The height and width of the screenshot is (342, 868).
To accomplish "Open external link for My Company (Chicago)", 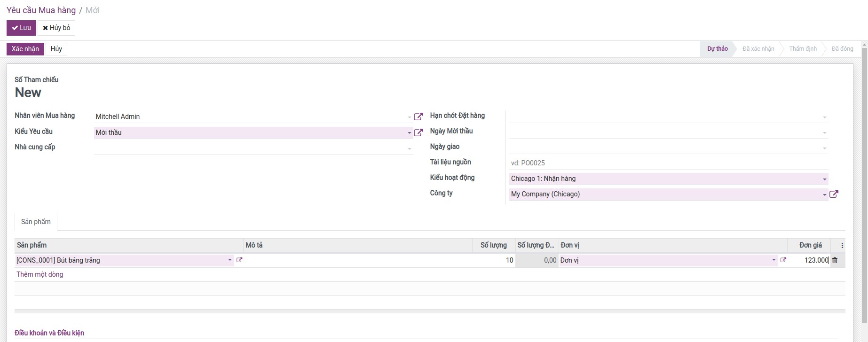I will click(x=834, y=194).
